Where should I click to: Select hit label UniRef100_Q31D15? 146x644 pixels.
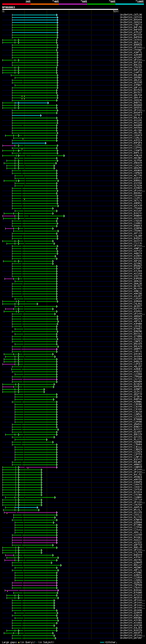[131, 339]
